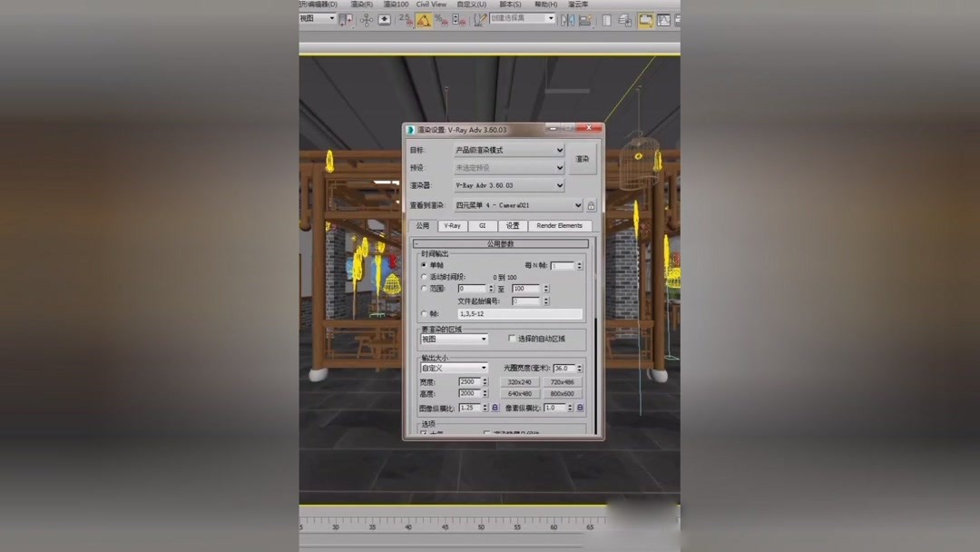Open the 产品级渲染模式 target dropdown
980x552 pixels.
pyautogui.click(x=508, y=150)
